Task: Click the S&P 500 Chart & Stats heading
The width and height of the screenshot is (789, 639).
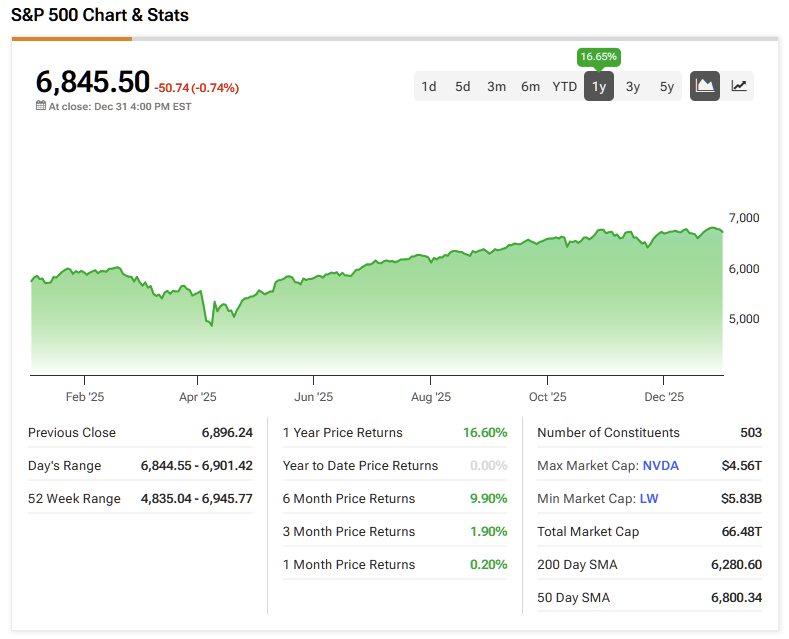Action: pyautogui.click(x=100, y=16)
